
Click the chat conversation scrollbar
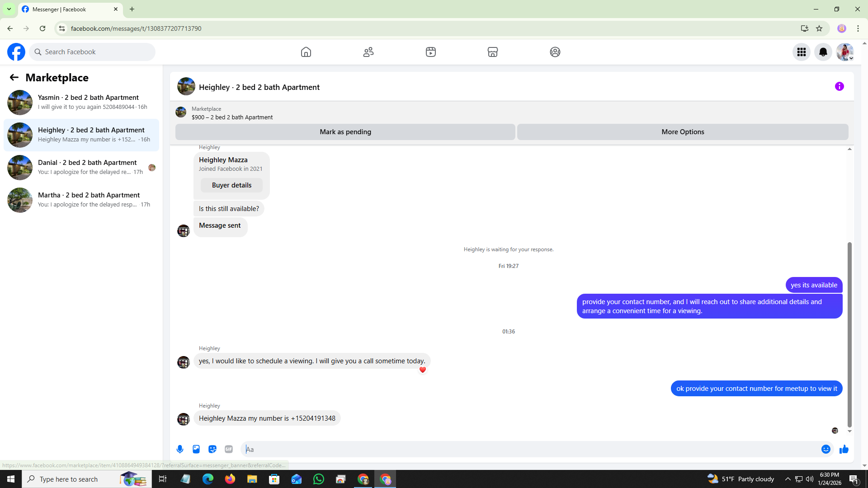point(849,334)
